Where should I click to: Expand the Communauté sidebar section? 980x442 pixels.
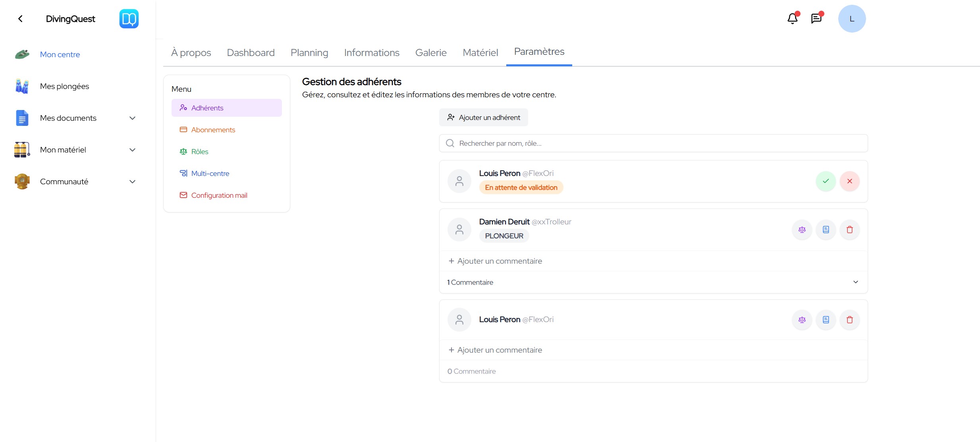pos(132,181)
